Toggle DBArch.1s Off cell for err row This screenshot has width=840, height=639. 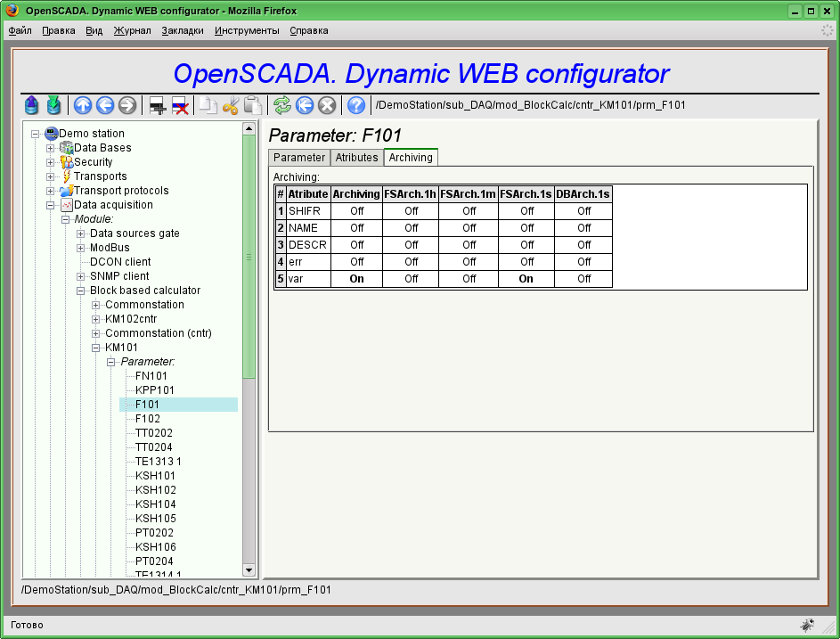pyautogui.click(x=583, y=262)
